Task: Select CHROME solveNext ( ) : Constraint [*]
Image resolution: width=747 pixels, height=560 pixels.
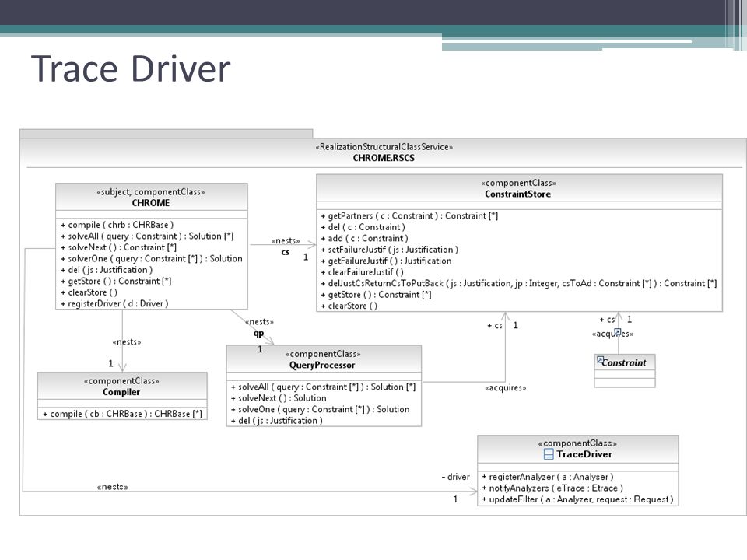Action: click(x=118, y=247)
